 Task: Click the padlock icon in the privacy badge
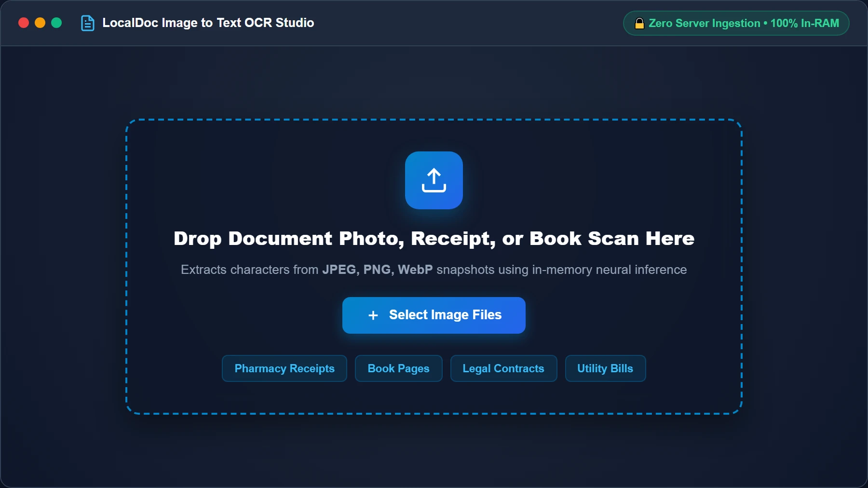click(x=639, y=23)
